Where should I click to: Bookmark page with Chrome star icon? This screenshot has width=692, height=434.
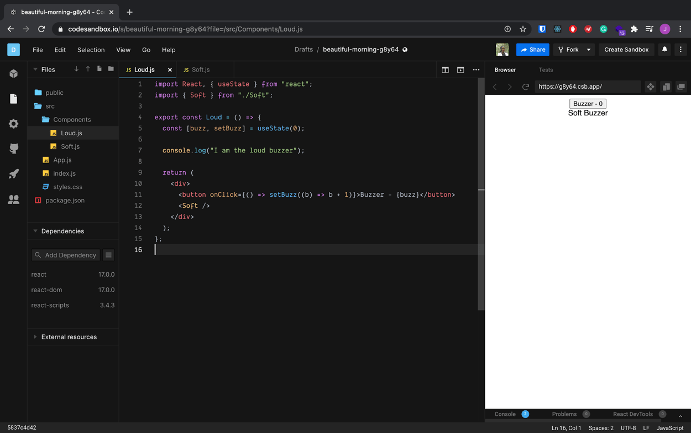point(523,29)
